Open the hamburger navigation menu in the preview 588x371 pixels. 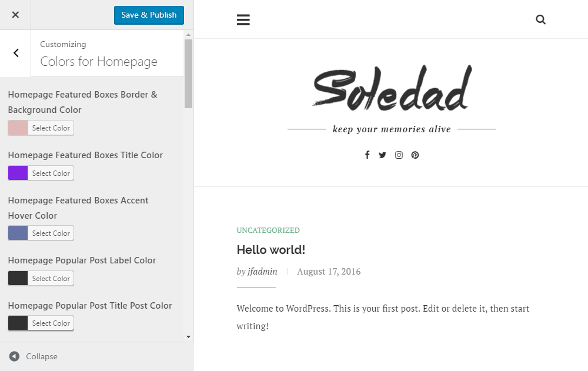[x=243, y=19]
